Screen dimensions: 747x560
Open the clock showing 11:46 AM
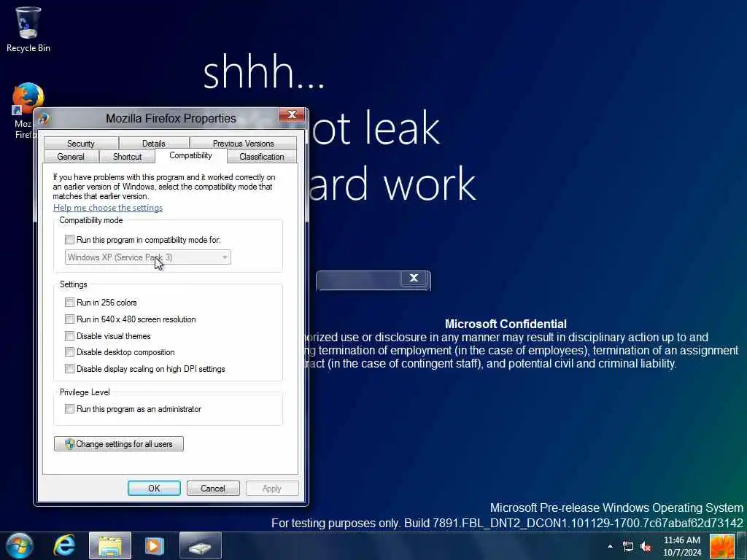[682, 546]
